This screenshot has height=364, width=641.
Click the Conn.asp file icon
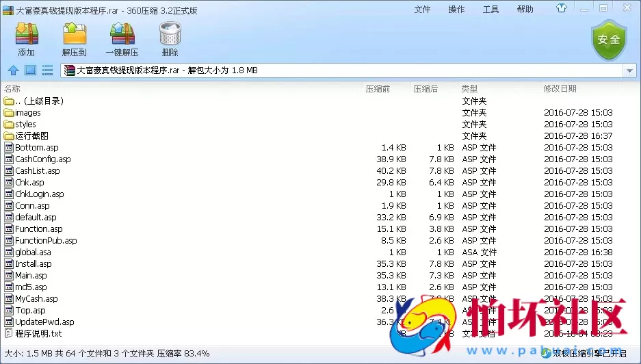[x=9, y=206]
